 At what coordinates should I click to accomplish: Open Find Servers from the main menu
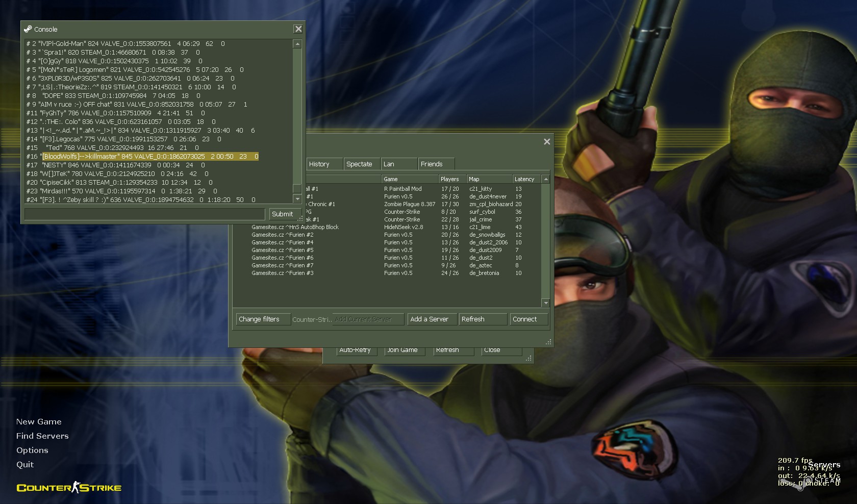[42, 436]
